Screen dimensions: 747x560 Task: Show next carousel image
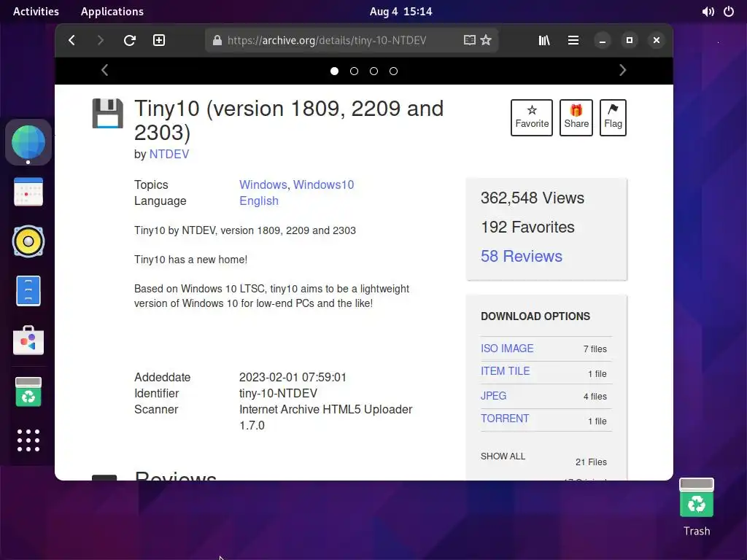[623, 71]
